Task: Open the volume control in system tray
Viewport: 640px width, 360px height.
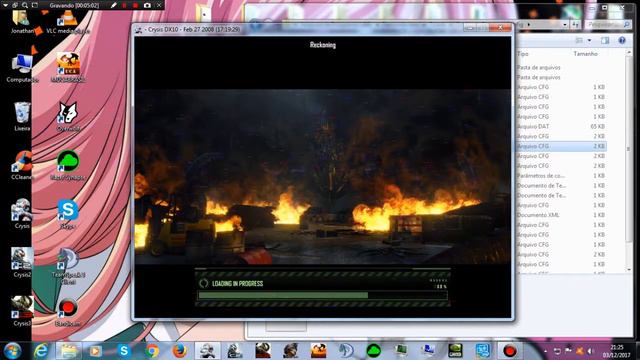Action: click(x=590, y=351)
